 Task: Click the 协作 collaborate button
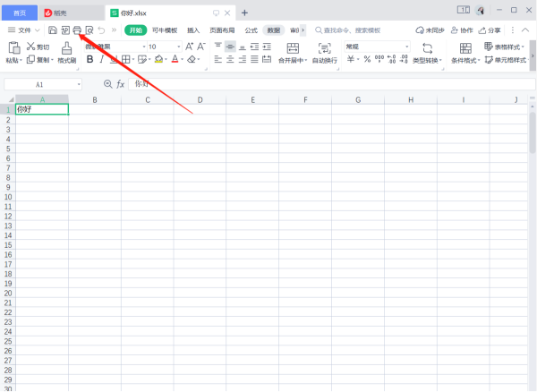pyautogui.click(x=461, y=30)
